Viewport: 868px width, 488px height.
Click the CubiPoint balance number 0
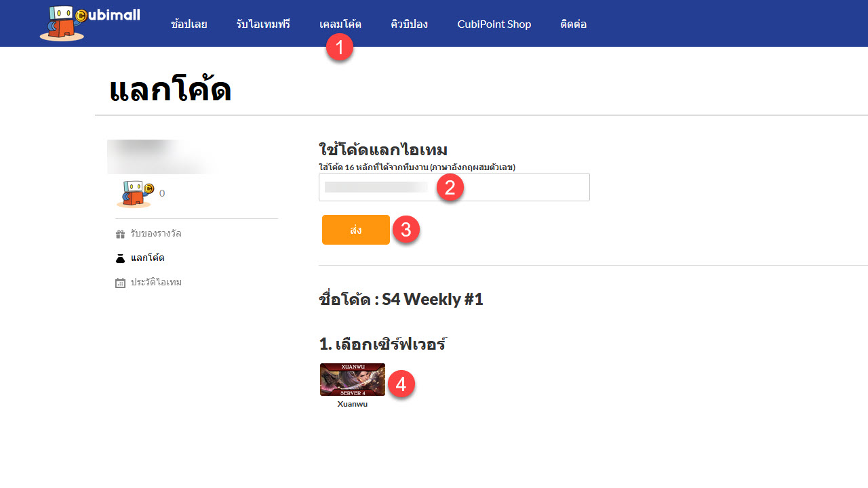pos(162,193)
